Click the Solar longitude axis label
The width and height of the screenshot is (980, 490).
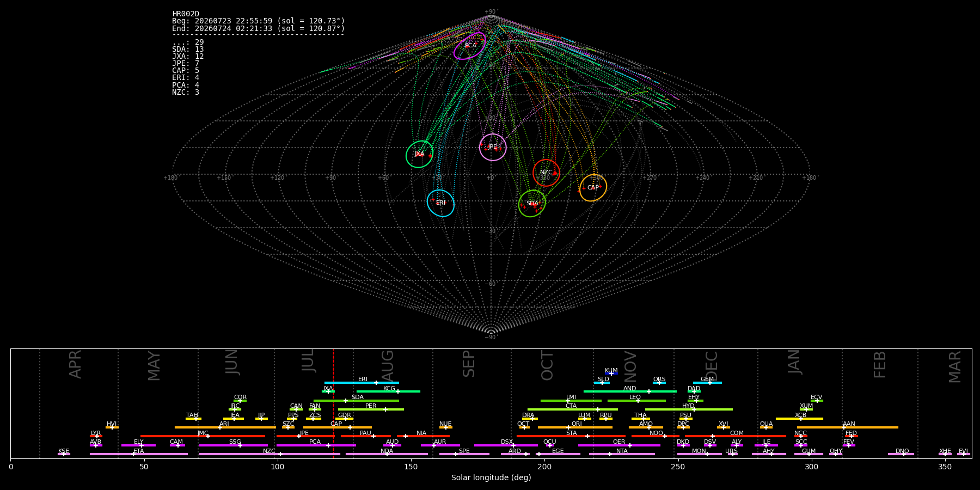point(491,478)
